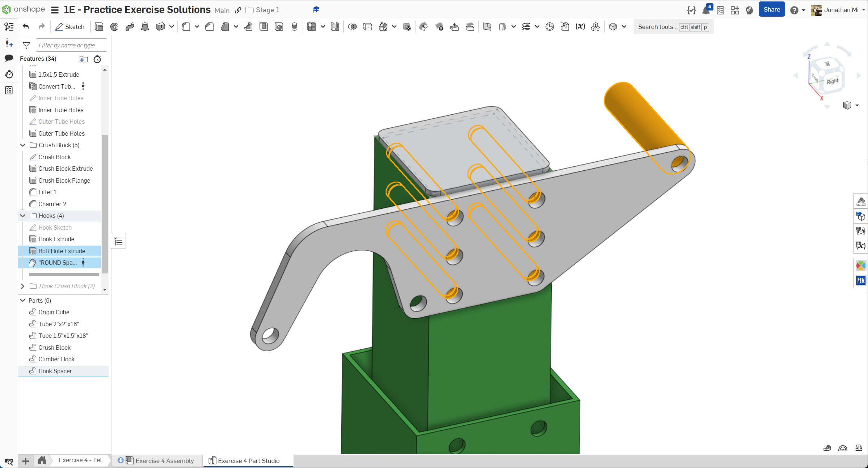Viewport: 868px width, 468px height.
Task: Select the Sweep tool
Action: tap(130, 27)
